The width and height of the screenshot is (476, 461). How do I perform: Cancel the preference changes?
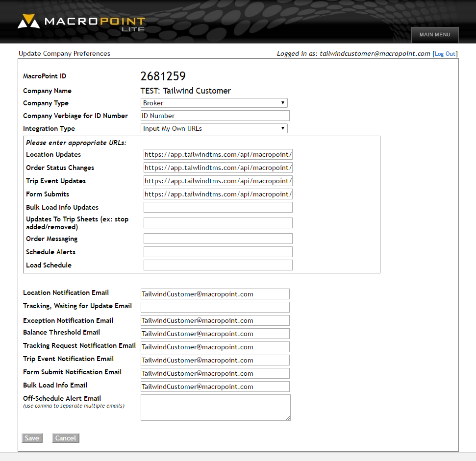click(x=65, y=438)
